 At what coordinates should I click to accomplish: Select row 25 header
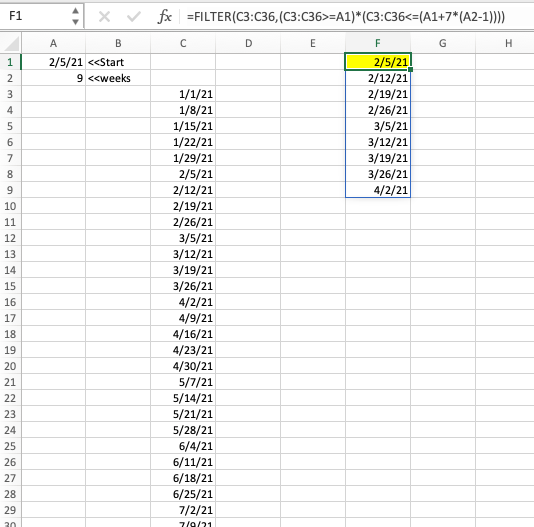(10, 446)
